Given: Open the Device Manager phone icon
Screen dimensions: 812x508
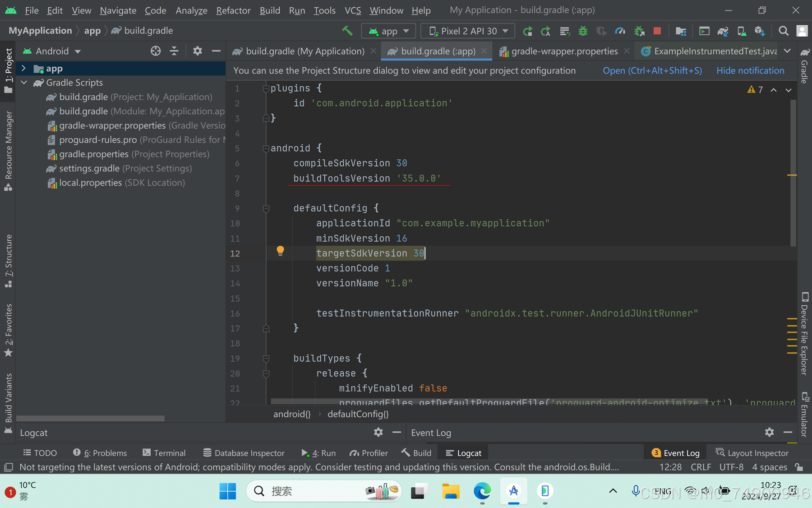Looking at the screenshot, I should [x=742, y=31].
